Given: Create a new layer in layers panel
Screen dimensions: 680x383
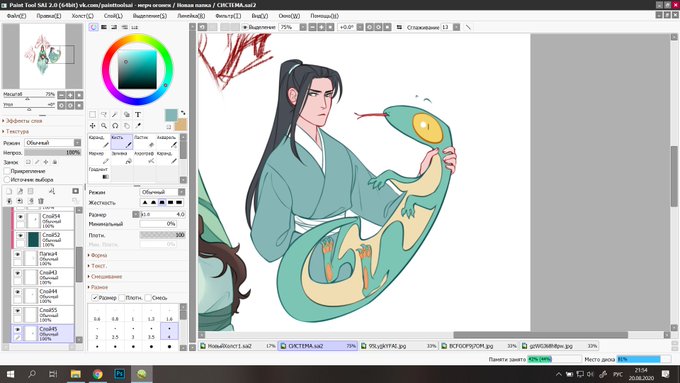Looking at the screenshot, I should [x=9, y=191].
